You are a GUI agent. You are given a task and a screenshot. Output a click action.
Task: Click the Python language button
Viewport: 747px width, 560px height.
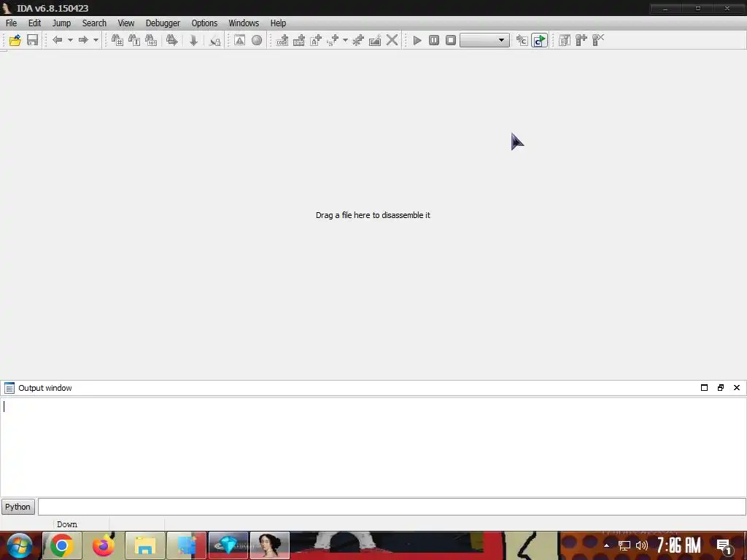pyautogui.click(x=18, y=507)
